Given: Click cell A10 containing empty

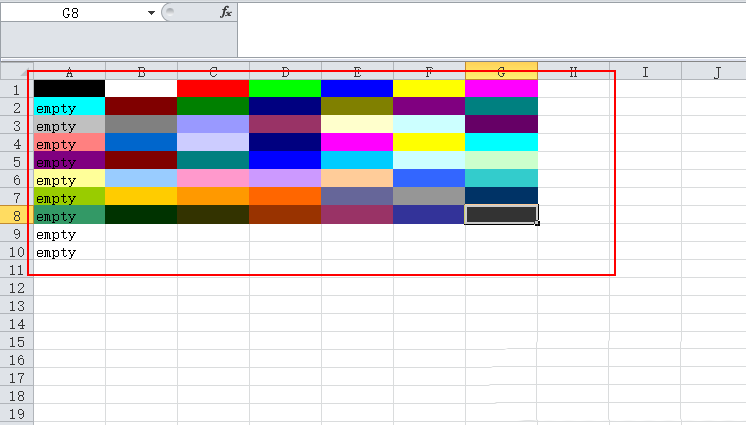Looking at the screenshot, I should click(x=69, y=251).
